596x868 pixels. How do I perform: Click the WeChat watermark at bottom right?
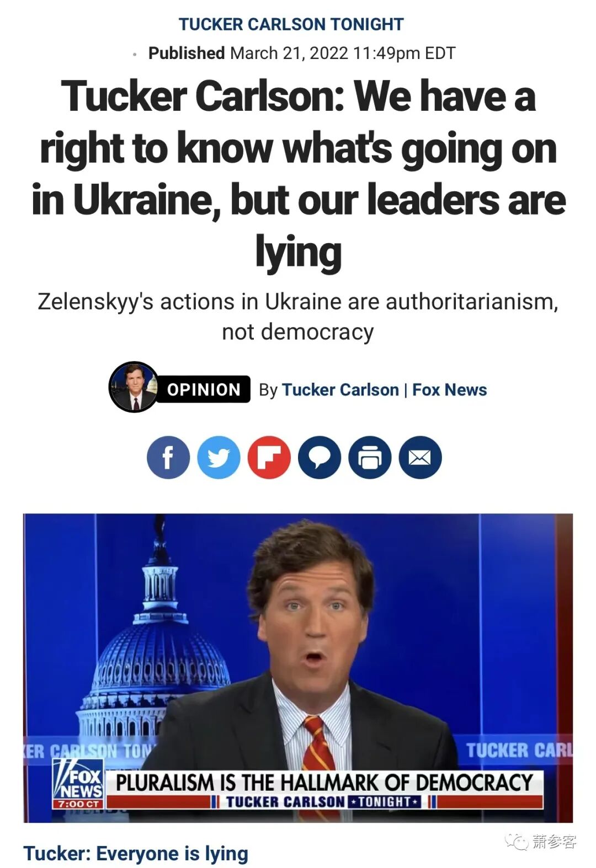[x=541, y=842]
